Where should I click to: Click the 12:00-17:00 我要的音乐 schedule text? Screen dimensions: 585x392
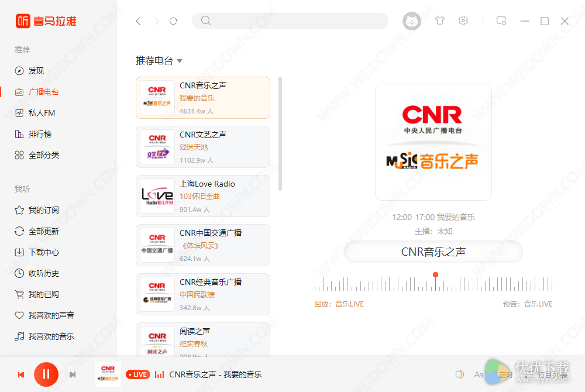pyautogui.click(x=433, y=217)
